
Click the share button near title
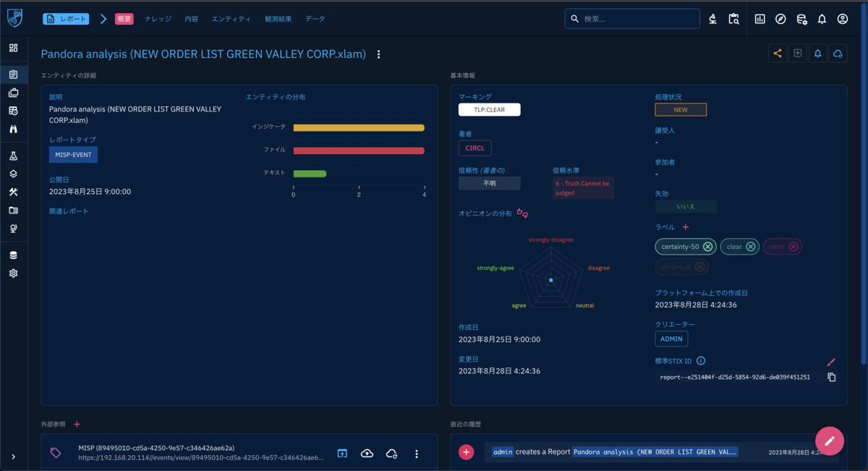pos(778,54)
